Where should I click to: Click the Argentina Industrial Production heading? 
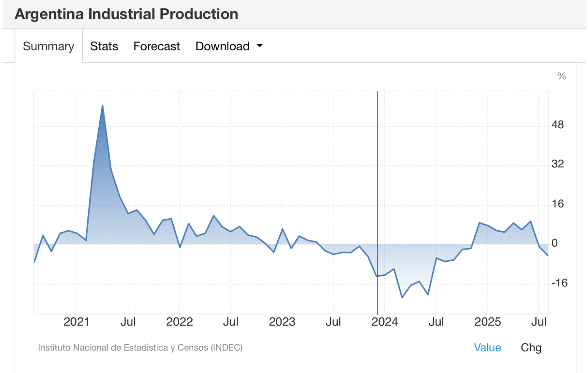pos(126,14)
